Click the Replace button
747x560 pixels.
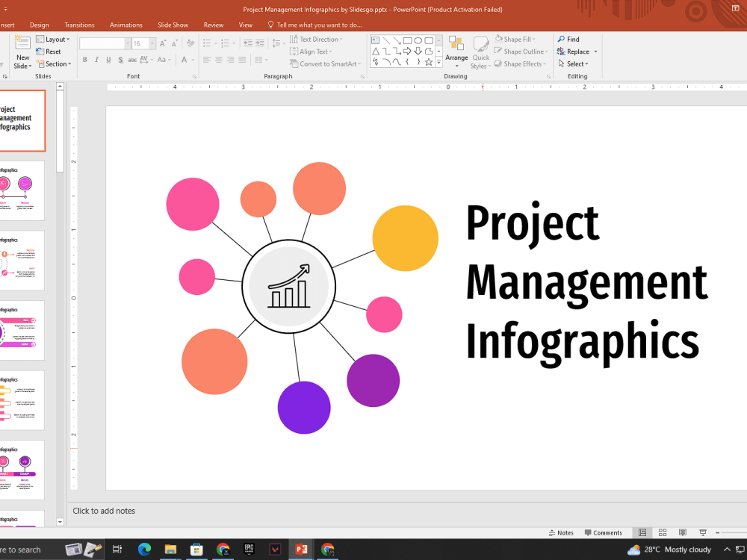577,52
